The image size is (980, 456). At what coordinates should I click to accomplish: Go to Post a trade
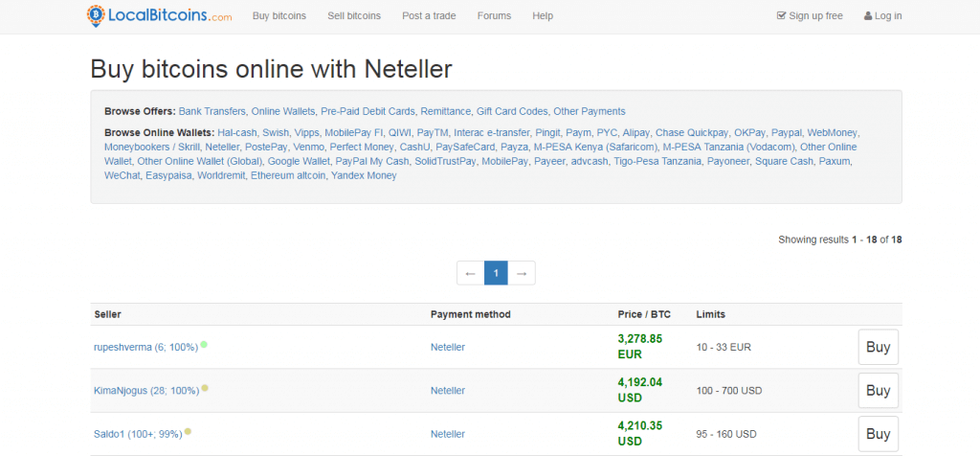pos(429,15)
